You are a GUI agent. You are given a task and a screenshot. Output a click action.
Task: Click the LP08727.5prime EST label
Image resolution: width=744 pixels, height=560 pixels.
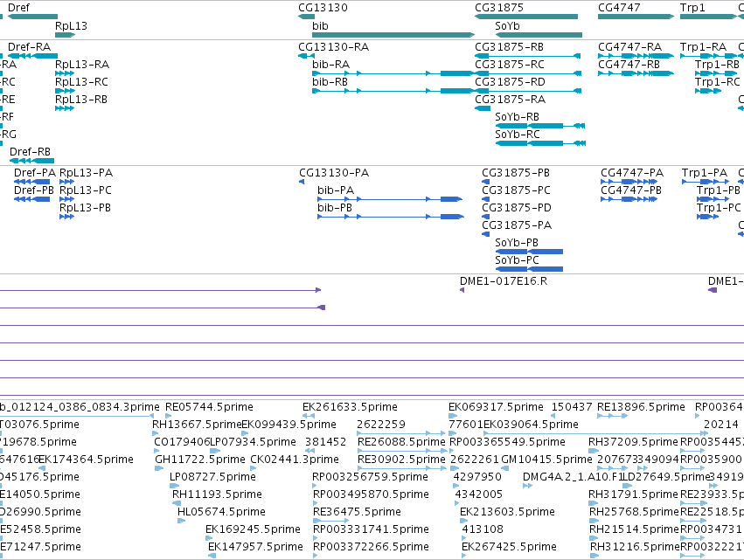tap(212, 476)
